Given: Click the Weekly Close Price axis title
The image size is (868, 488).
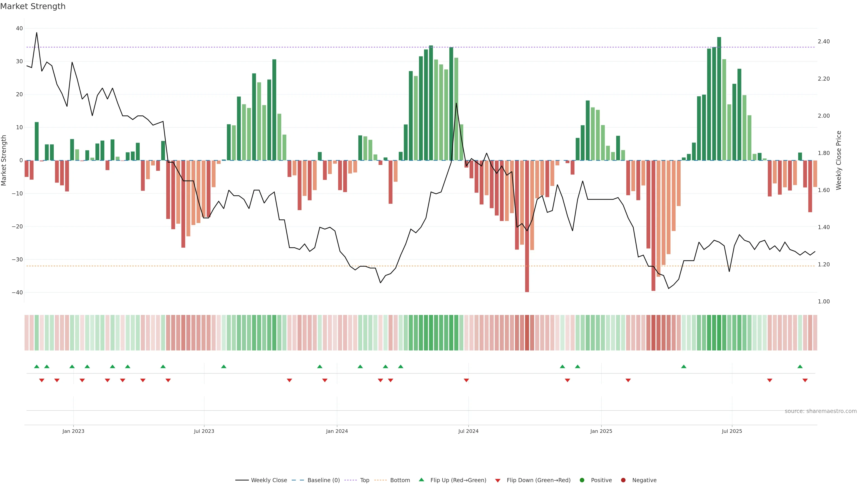Looking at the screenshot, I should pyautogui.click(x=839, y=160).
